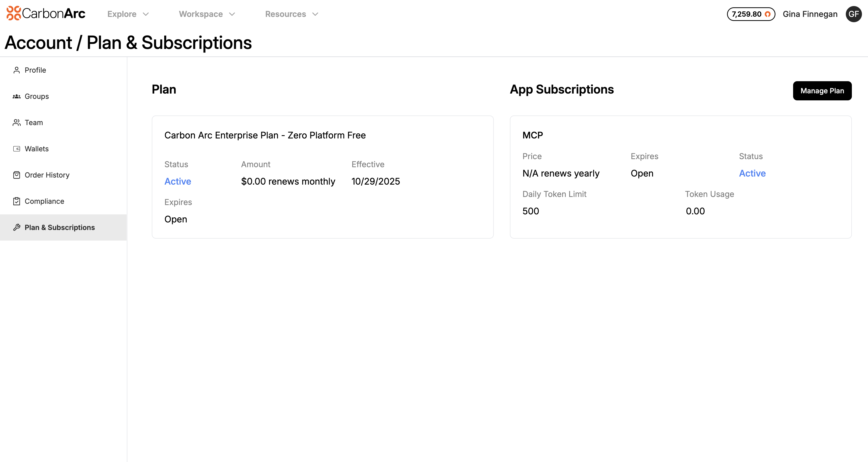Select the Profile person icon in sidebar
868x462 pixels.
(16, 70)
